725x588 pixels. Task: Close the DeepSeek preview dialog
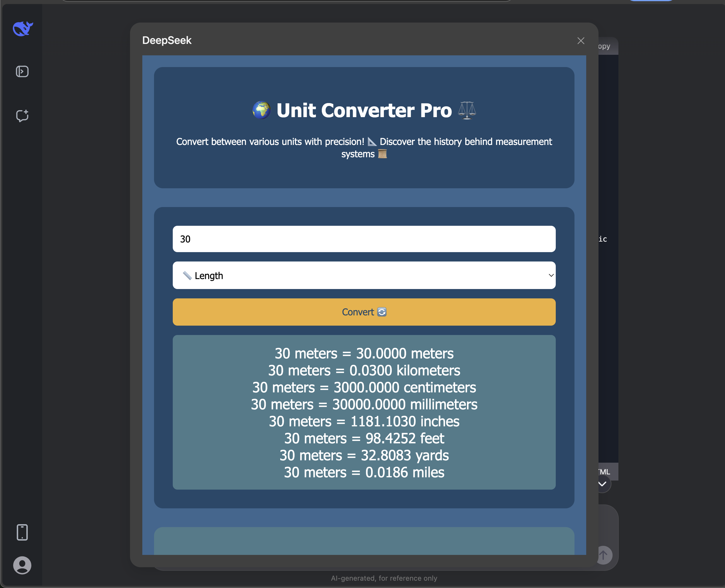pos(581,41)
